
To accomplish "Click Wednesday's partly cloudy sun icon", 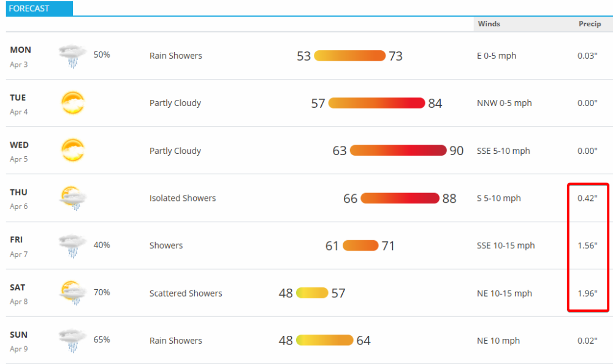I will [72, 151].
